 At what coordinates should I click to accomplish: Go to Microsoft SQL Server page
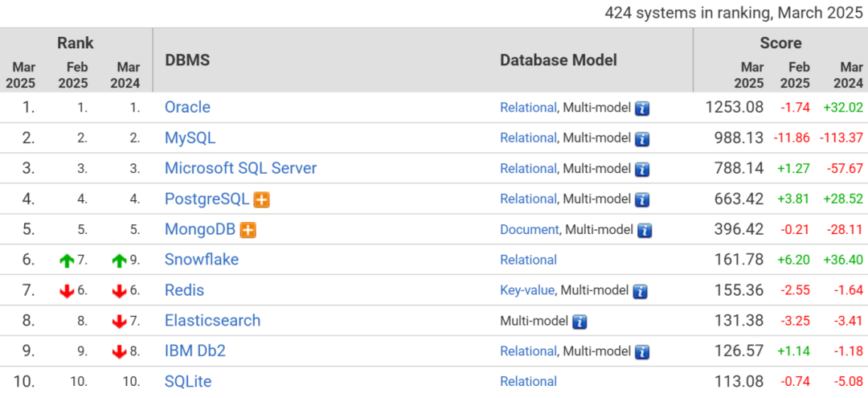240,168
